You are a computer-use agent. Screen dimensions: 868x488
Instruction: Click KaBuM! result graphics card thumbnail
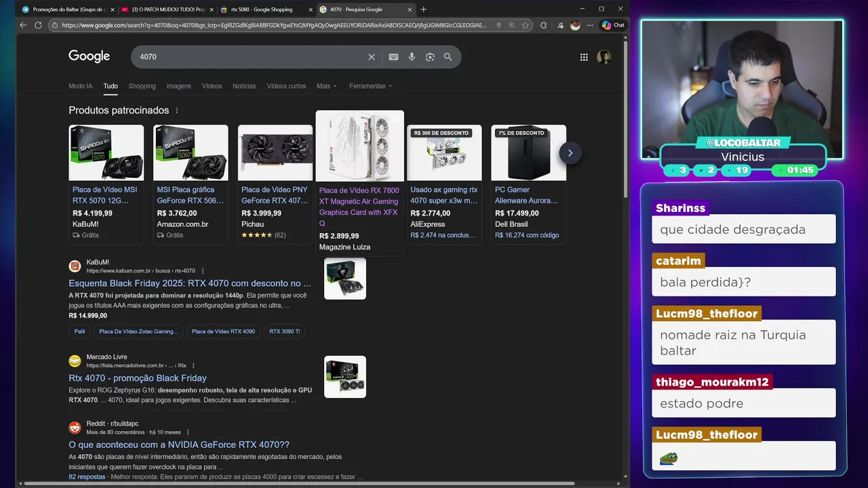coord(345,279)
